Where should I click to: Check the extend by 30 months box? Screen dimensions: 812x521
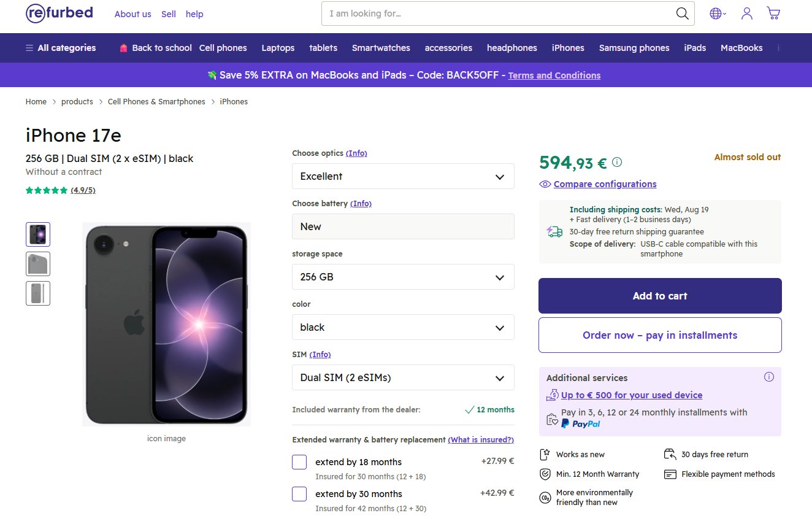(x=299, y=494)
